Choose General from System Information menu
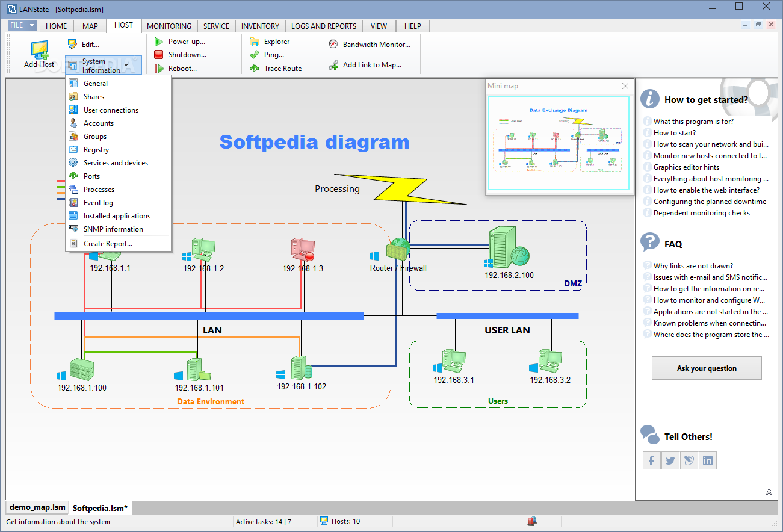The image size is (783, 532). (x=119, y=84)
